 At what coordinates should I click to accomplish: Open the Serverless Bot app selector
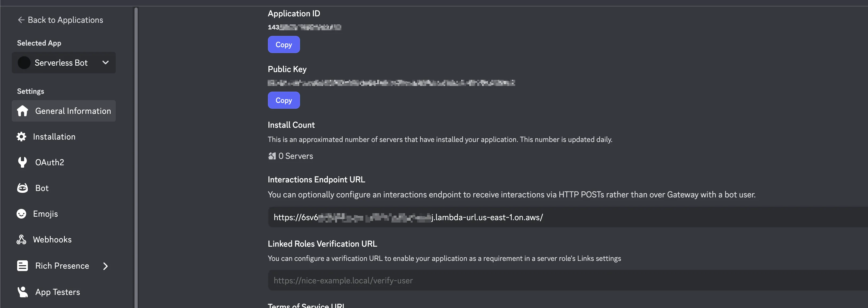tap(63, 63)
